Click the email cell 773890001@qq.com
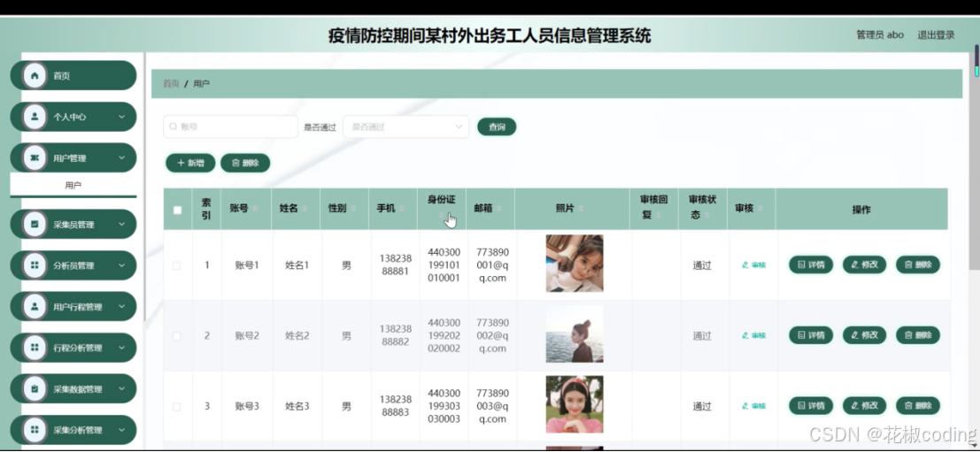 492,265
